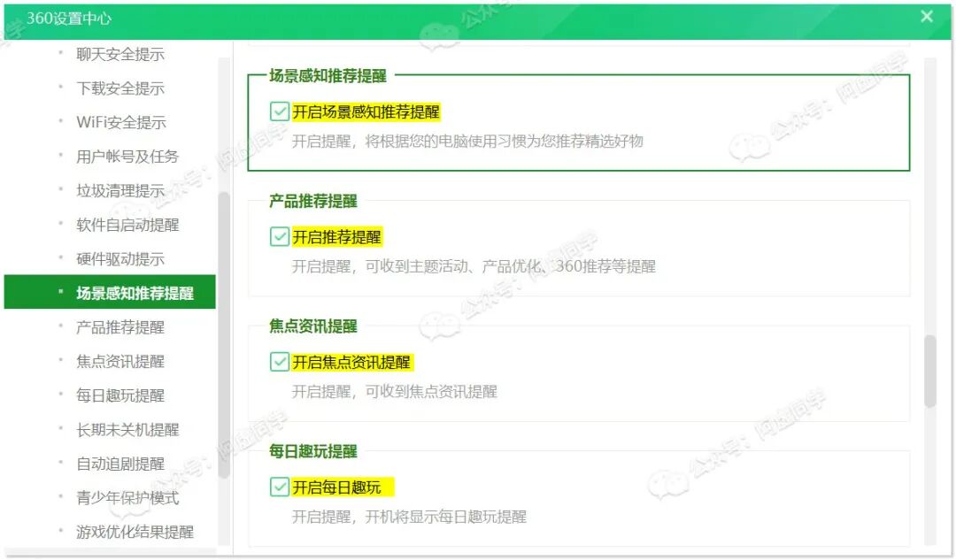Select 下载安全提示 sidebar item
The height and width of the screenshot is (560, 956).
pyautogui.click(x=120, y=88)
